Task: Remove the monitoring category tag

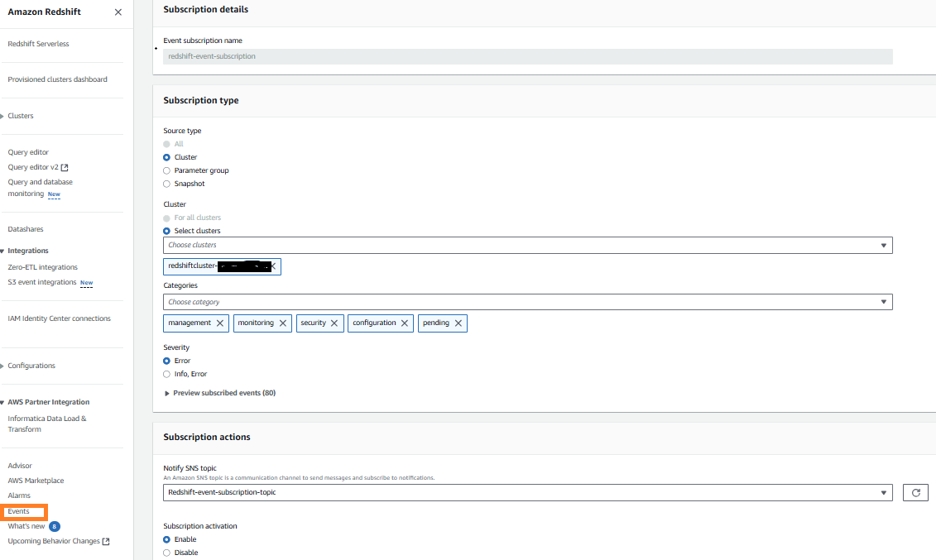Action: tap(283, 323)
